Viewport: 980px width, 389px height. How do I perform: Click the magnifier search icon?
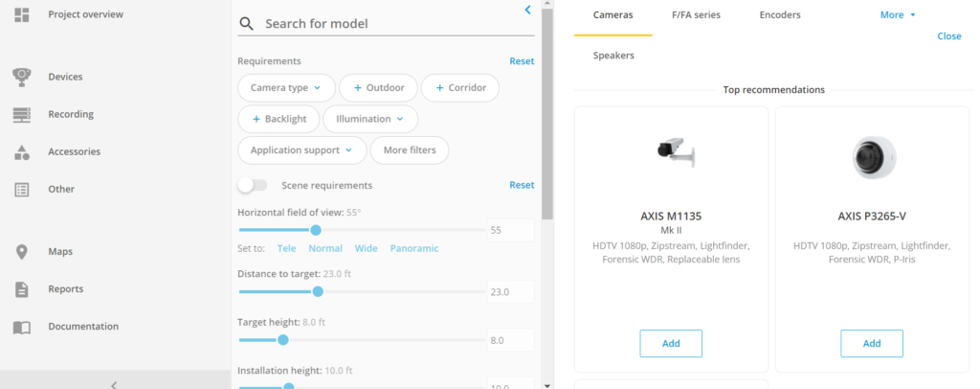pos(247,24)
